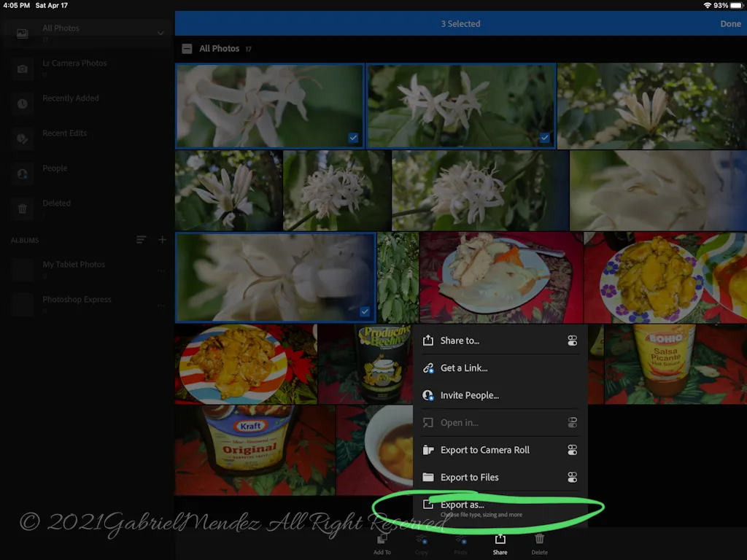Open Export as... file type options
This screenshot has width=747, height=560.
pyautogui.click(x=500, y=508)
